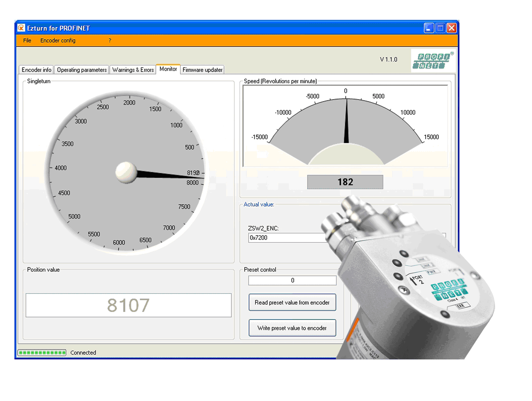Image resolution: width=532 pixels, height=401 pixels.
Task: Open the File menu
Action: [x=27, y=41]
